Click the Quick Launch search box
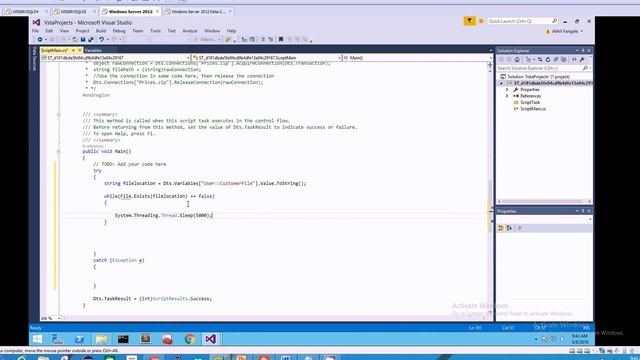The image size is (640, 360). pos(522,21)
